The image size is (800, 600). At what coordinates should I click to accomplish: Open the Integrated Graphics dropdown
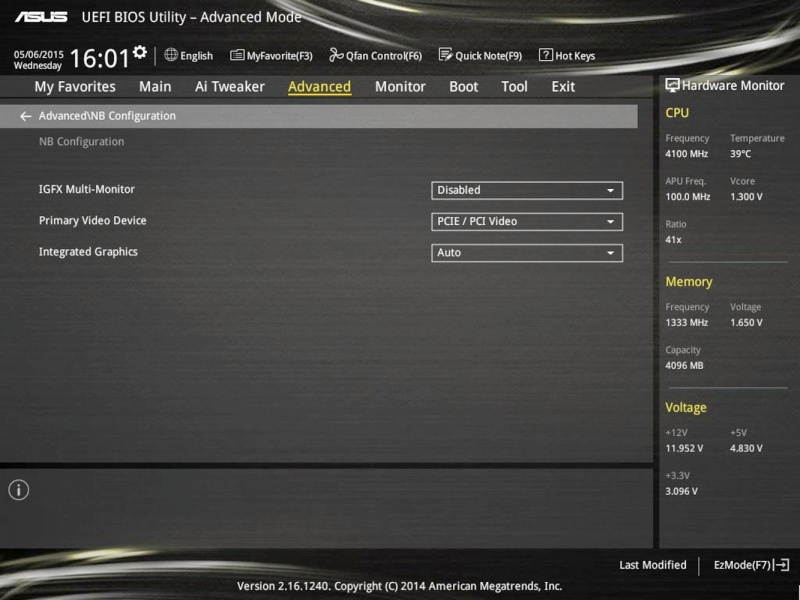pos(527,253)
